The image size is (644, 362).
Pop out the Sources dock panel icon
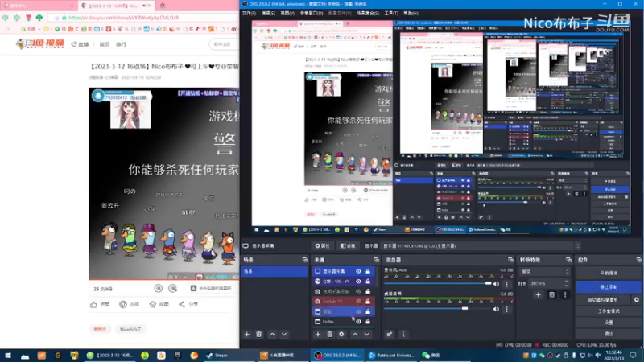pyautogui.click(x=376, y=260)
